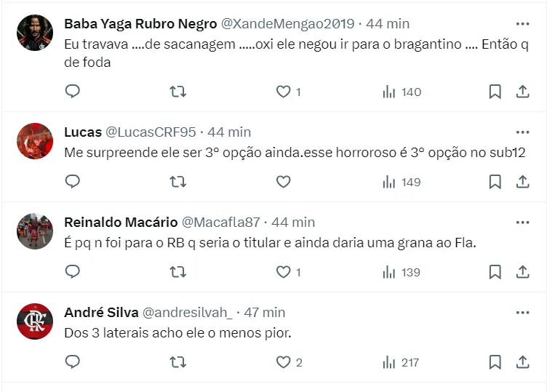
Task: Share Baba Yaga Rubro Negro's tweet
Action: click(522, 92)
